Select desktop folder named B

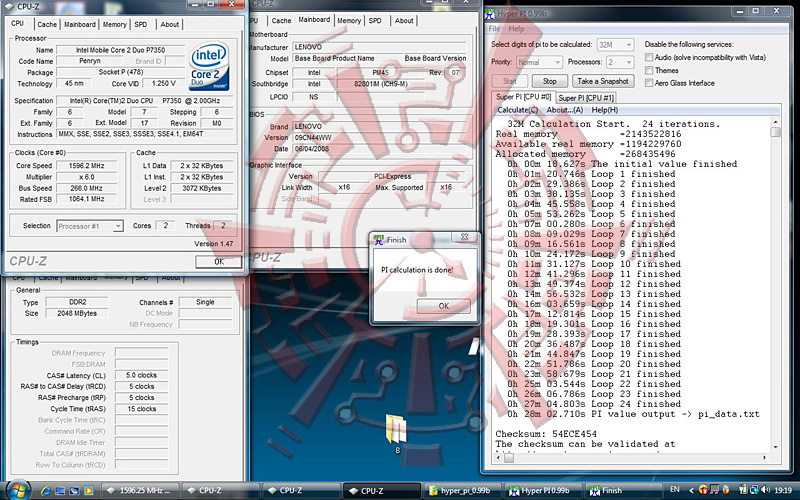click(x=396, y=434)
